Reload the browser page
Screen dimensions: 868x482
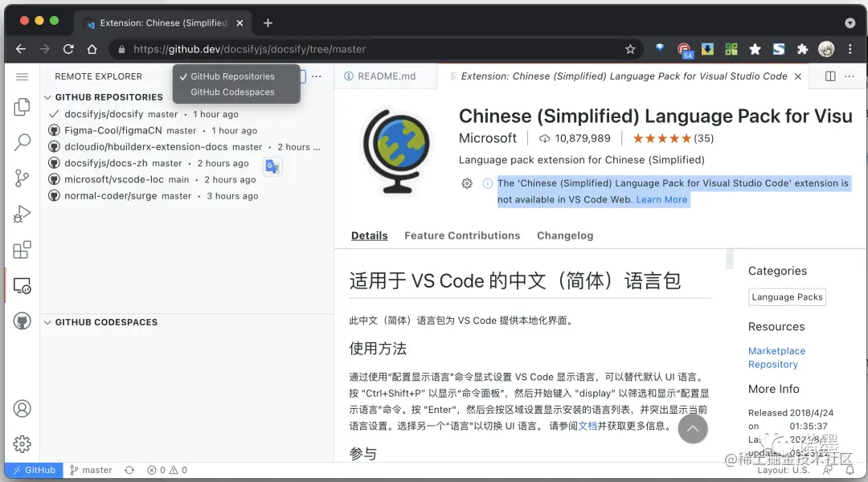(x=68, y=49)
